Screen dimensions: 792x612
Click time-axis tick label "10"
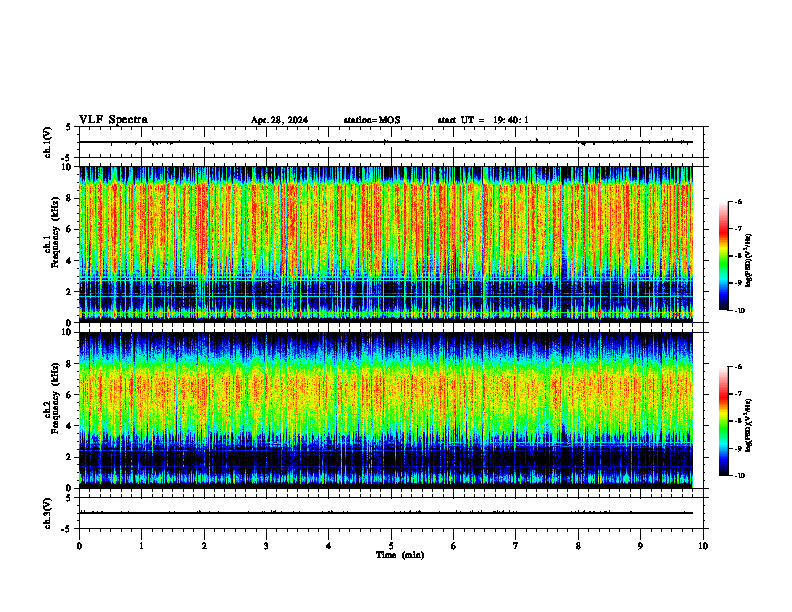pos(703,546)
